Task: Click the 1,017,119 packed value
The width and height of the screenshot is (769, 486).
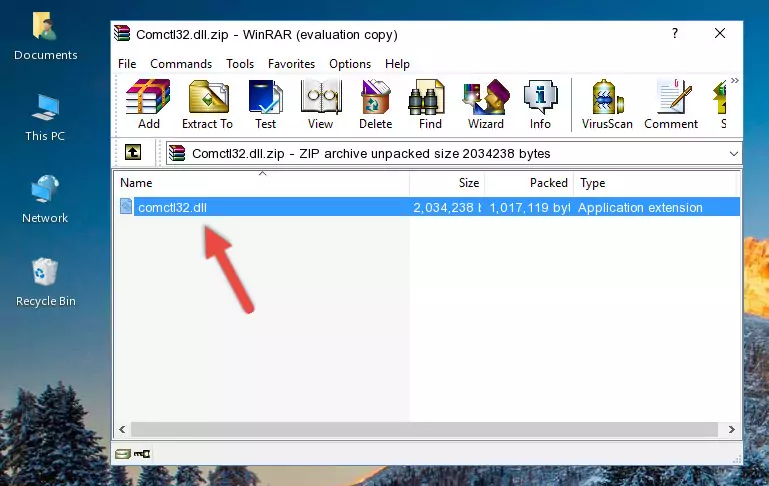Action: point(530,207)
